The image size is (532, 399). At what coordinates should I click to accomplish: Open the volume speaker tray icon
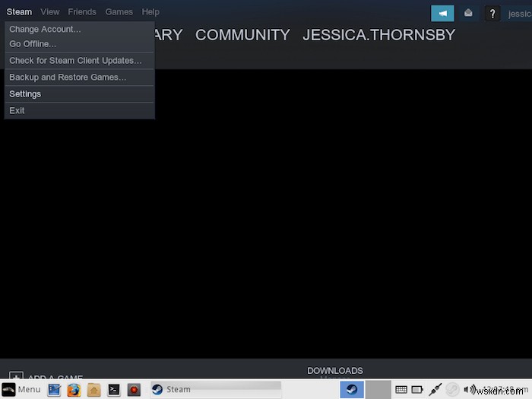coord(470,389)
